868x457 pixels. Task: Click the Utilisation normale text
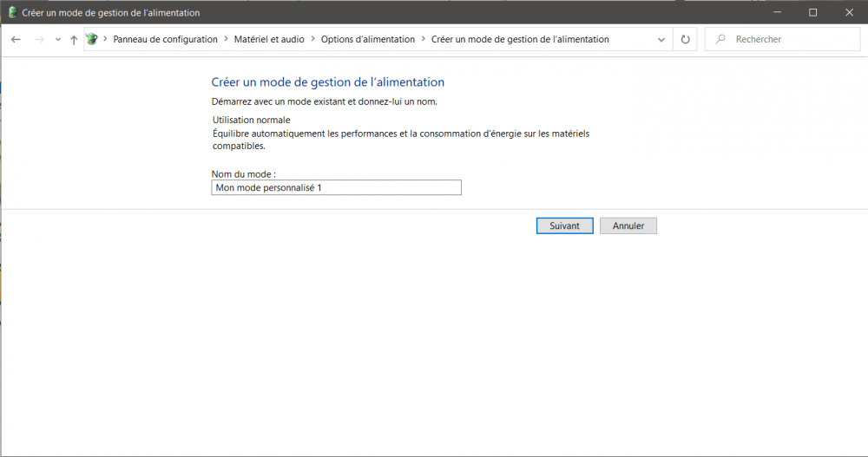pyautogui.click(x=252, y=120)
